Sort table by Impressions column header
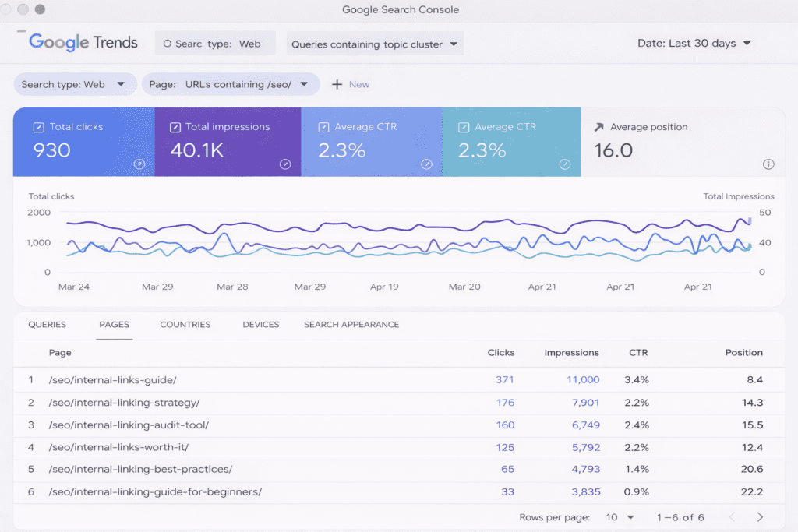798x532 pixels. tap(571, 353)
